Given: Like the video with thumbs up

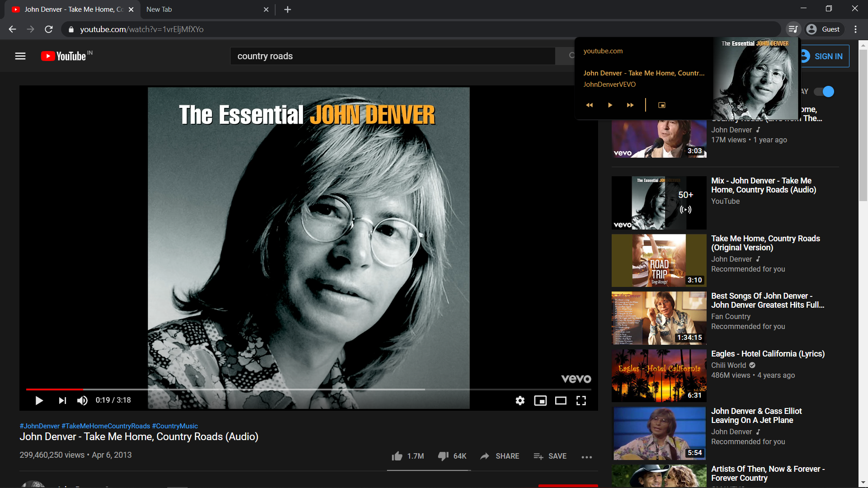Looking at the screenshot, I should pos(408,456).
